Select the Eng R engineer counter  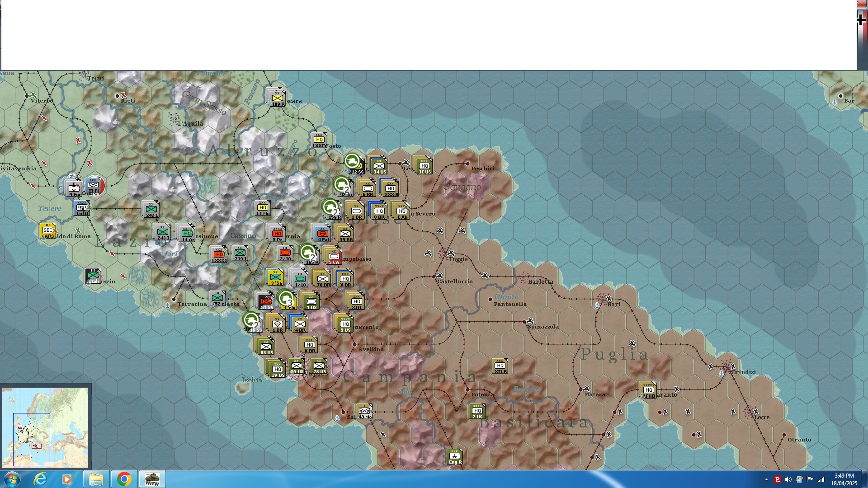(x=455, y=457)
